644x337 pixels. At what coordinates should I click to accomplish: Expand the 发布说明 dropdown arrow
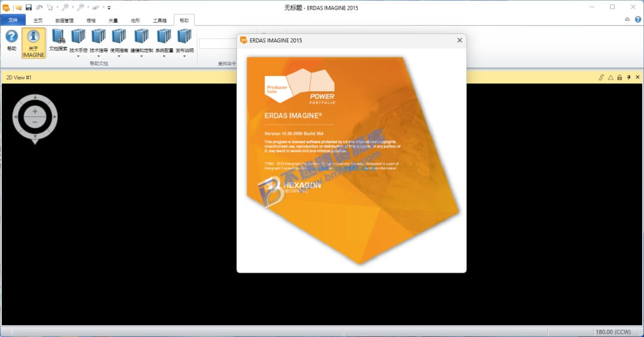pyautogui.click(x=184, y=56)
